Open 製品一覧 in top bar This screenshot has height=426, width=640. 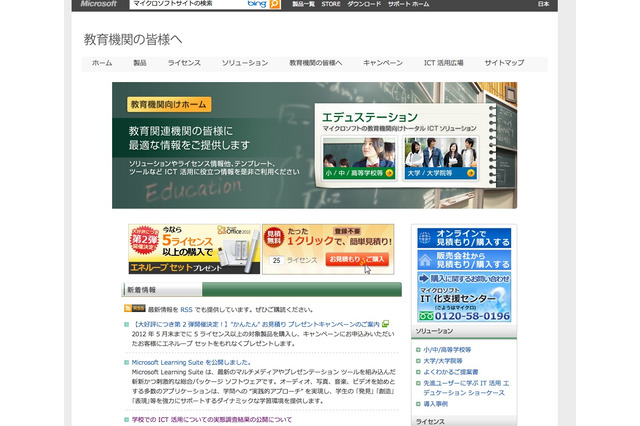303,4
